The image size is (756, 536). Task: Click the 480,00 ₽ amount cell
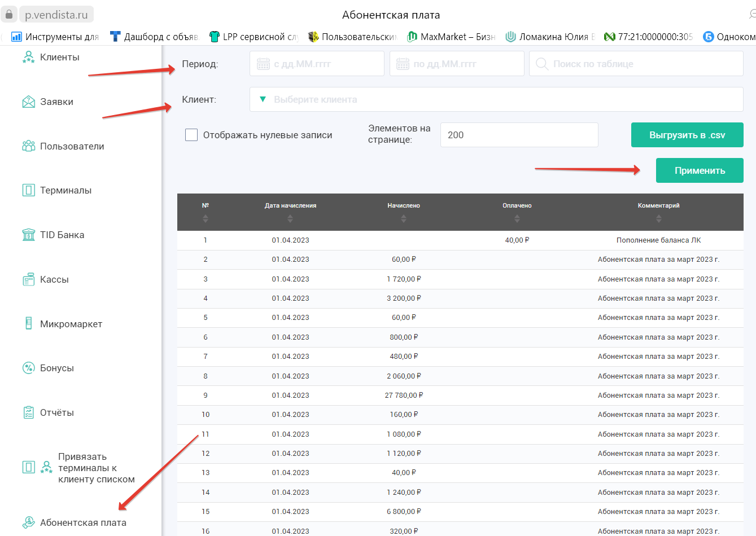point(404,356)
